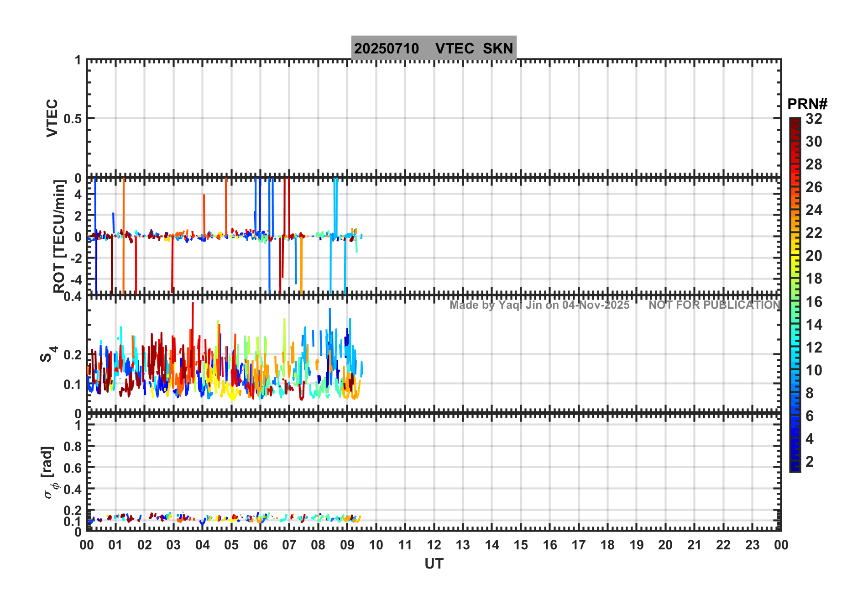868x590 pixels.
Task: Click colorbar label '10'
Action: point(814,370)
